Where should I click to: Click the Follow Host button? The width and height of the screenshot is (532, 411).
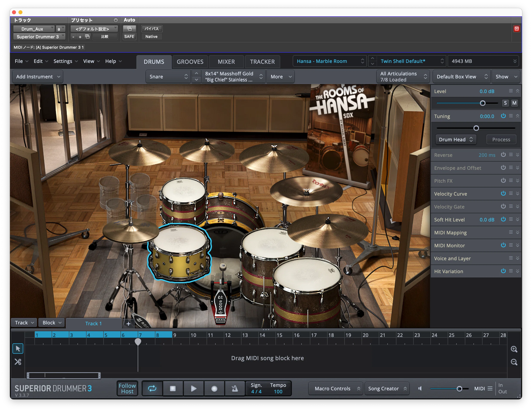[x=127, y=388]
